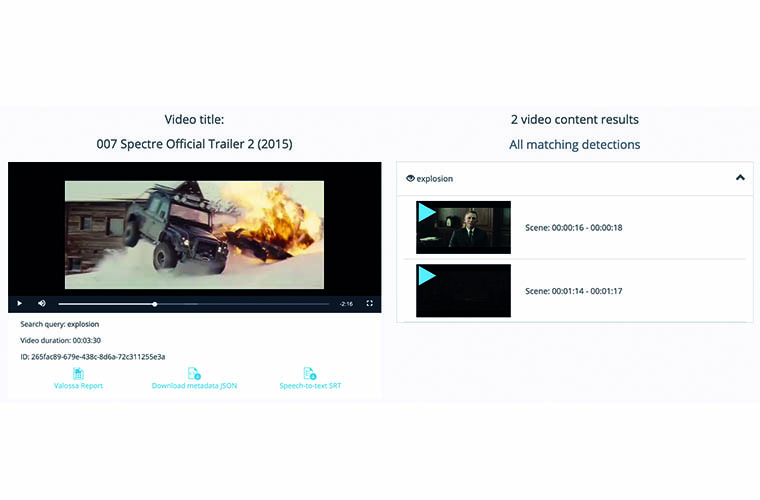Image resolution: width=760 pixels, height=500 pixels.
Task: Click the Video duration: 00:03:30 text
Action: point(61,340)
